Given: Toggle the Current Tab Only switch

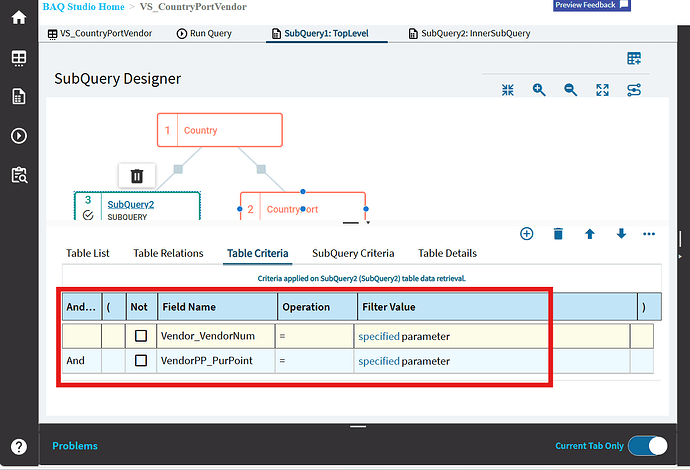Looking at the screenshot, I should (648, 446).
